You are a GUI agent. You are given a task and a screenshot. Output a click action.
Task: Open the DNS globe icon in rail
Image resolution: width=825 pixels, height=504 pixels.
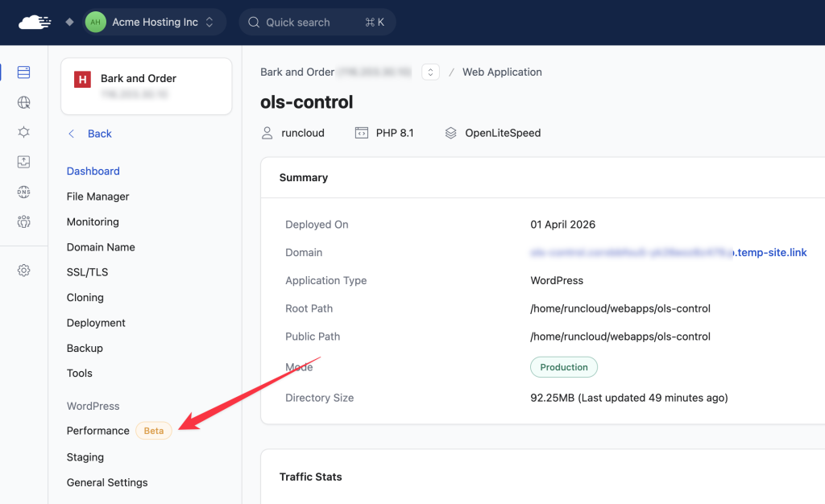coord(23,192)
